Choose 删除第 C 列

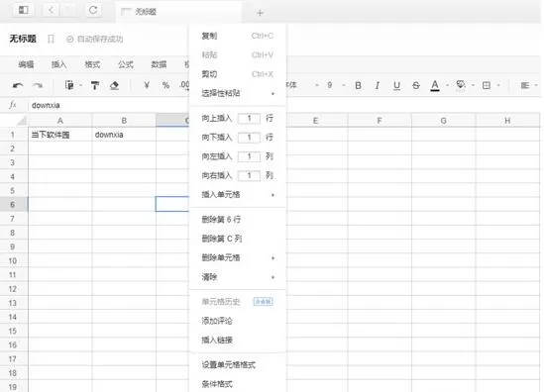click(238, 239)
